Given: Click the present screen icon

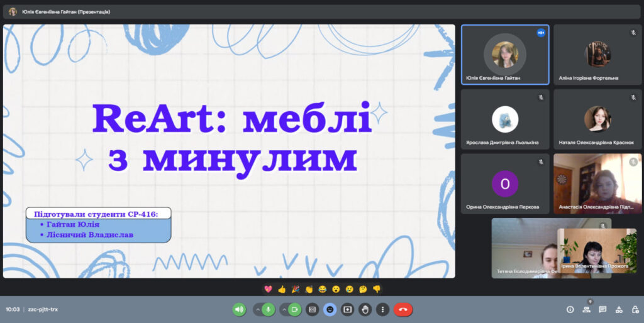Looking at the screenshot, I should [347, 309].
